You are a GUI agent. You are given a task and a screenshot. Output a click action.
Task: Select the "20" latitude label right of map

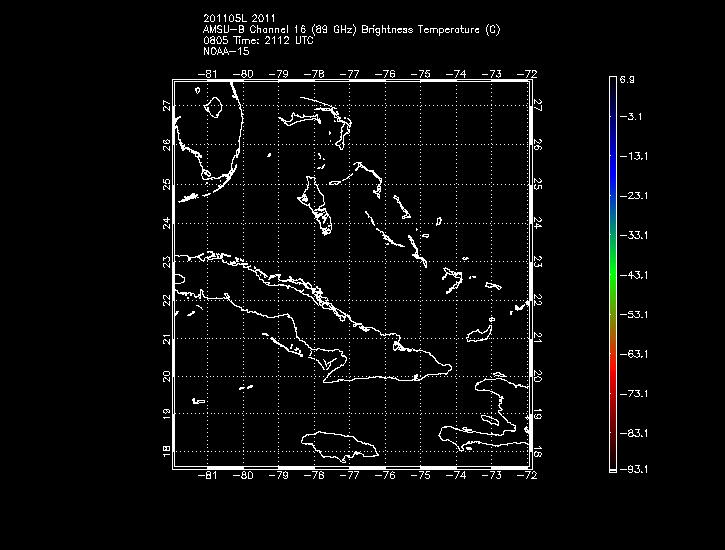(538, 376)
